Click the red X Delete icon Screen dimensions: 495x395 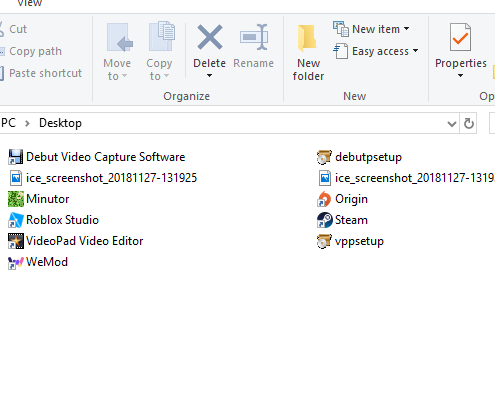[210, 37]
